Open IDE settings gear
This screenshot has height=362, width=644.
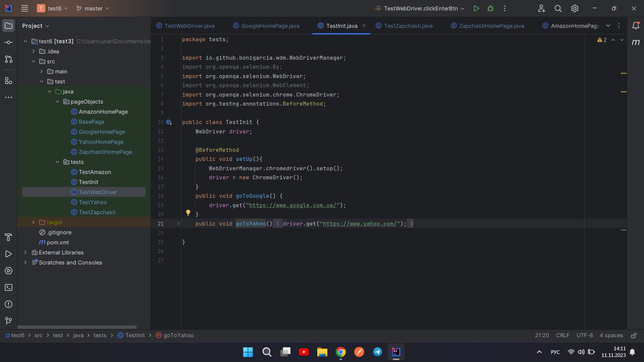(575, 8)
